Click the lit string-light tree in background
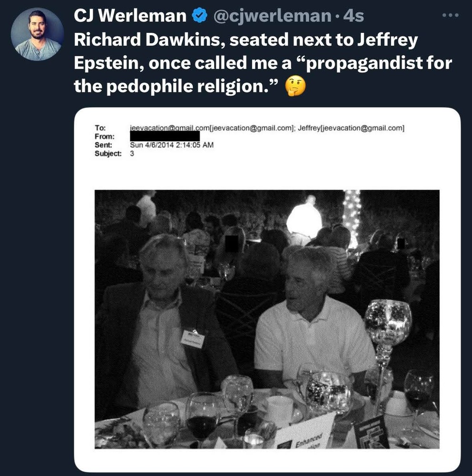The width and height of the screenshot is (472, 476). (352, 217)
